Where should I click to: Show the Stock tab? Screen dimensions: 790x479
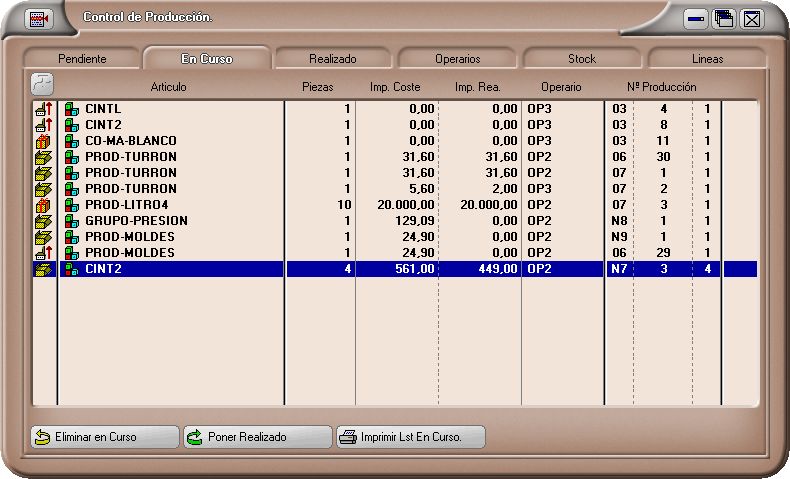[x=582, y=59]
